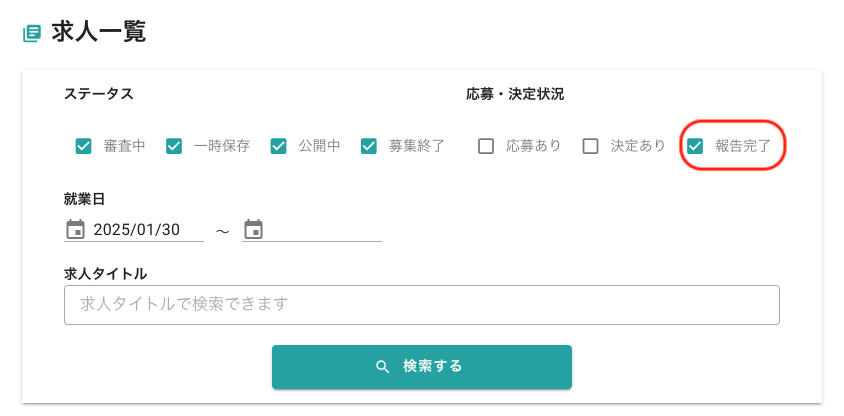
Task: Disable the 公開中 status filter checkbox
Action: click(279, 146)
